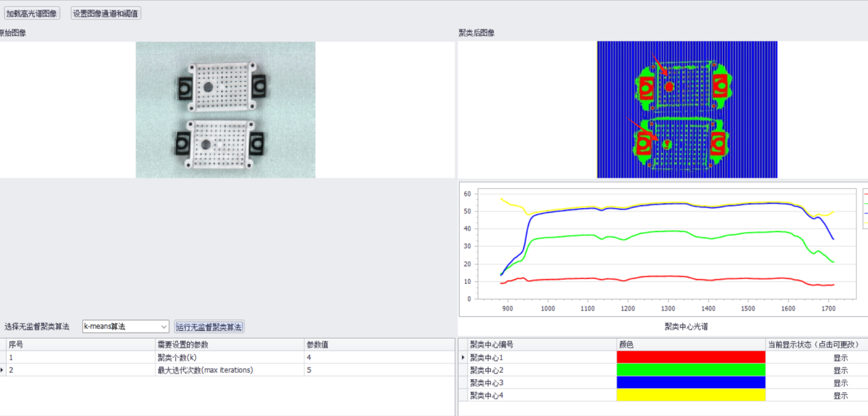Select the 最大迭代次数 parameter value cell
This screenshot has width=868, height=416.
379,370
